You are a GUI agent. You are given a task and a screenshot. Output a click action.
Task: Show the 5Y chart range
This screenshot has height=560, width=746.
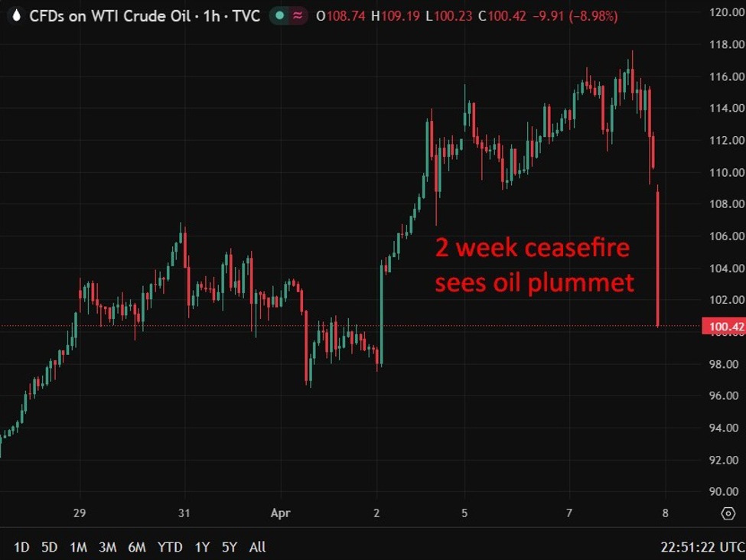[x=229, y=547]
